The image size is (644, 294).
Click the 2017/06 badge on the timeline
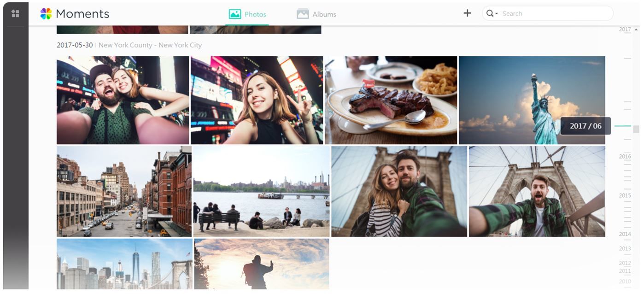[x=585, y=125]
